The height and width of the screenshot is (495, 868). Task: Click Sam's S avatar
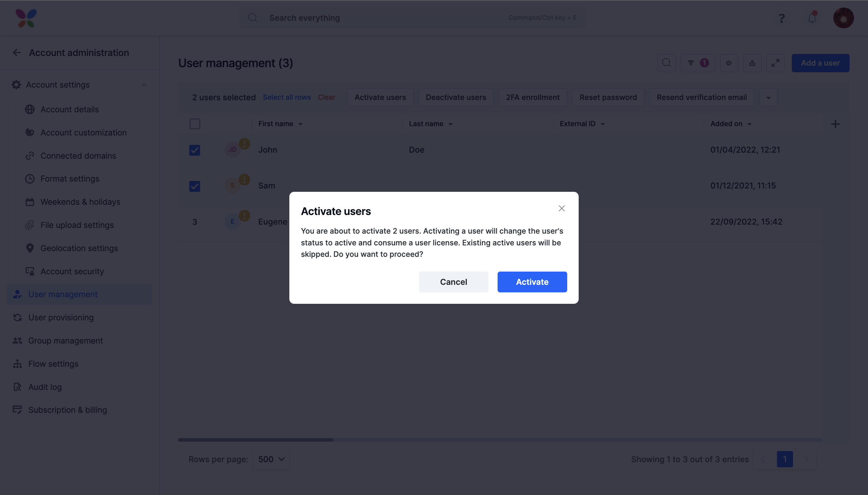232,185
